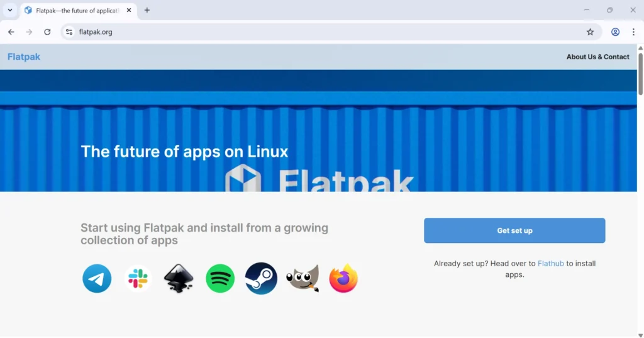Click the Slack app icon
Viewport: 644px width, 338px height.
click(138, 278)
